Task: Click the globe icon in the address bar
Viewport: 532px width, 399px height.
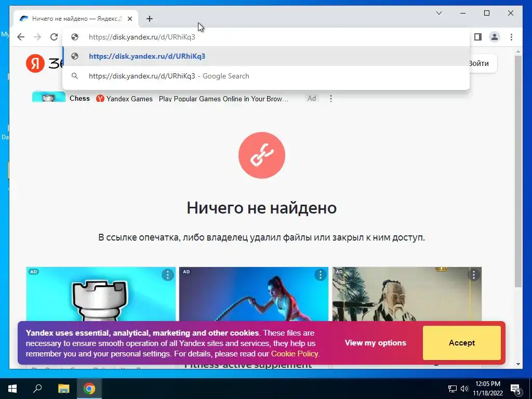Action: click(x=75, y=37)
